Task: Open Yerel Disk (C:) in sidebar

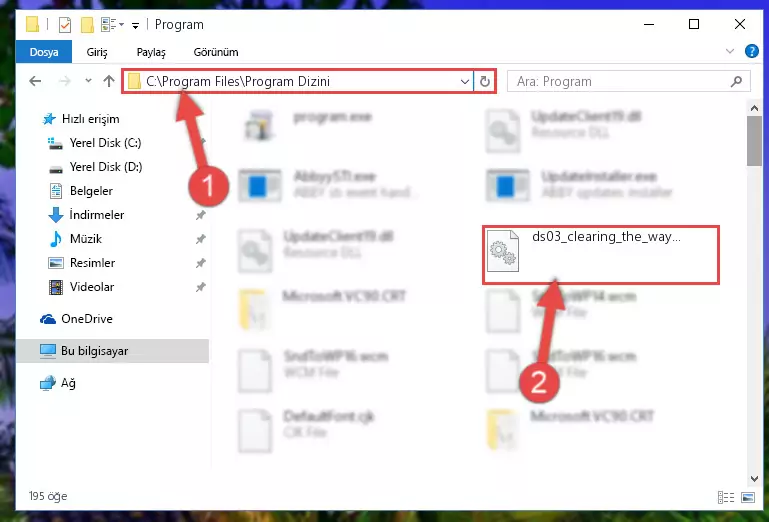Action: click(105, 143)
